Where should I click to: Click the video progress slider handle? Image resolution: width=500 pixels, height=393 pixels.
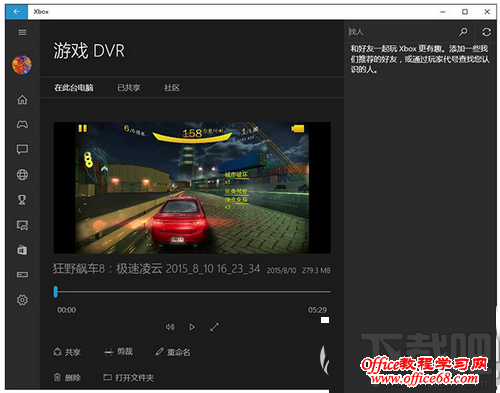click(x=56, y=292)
